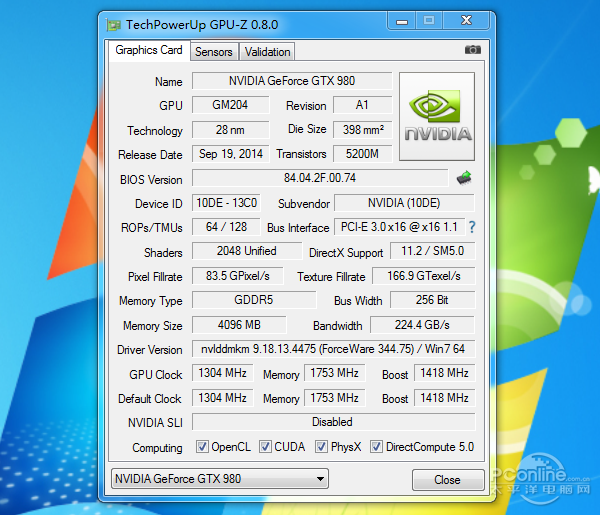
Task: Click the Release Date field Sep 19, 2014
Action: click(x=230, y=154)
